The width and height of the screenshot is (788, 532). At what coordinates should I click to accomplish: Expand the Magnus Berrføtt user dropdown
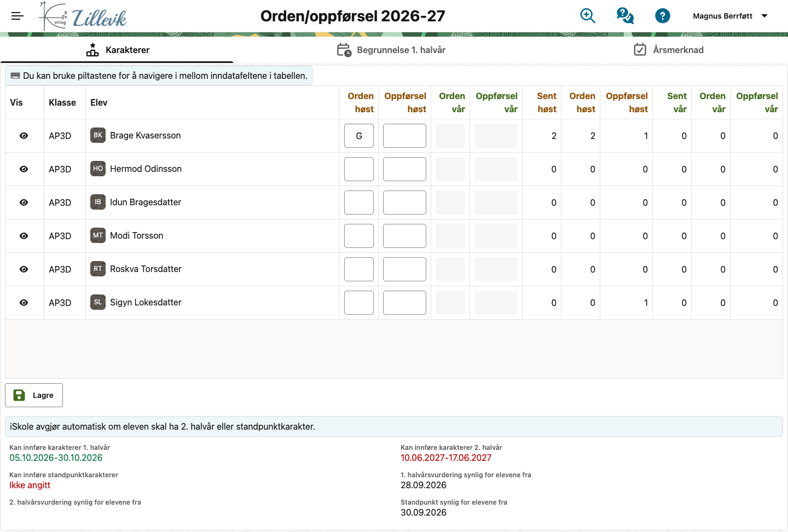(x=730, y=16)
